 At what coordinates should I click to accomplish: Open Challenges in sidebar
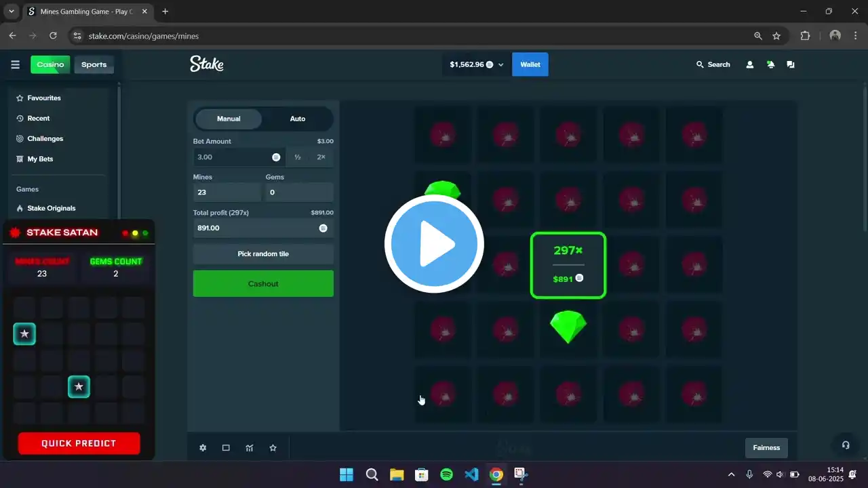(x=39, y=138)
